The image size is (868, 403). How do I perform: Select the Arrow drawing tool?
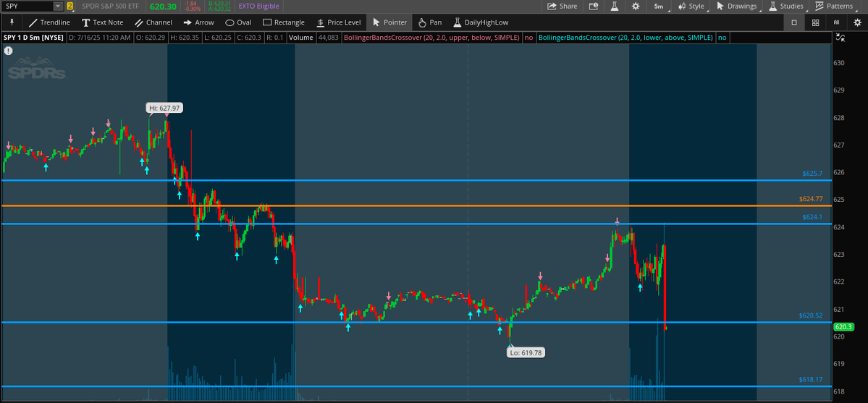(x=198, y=22)
